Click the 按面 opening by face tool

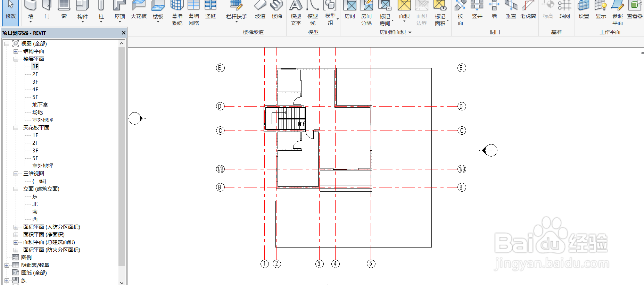pyautogui.click(x=460, y=13)
